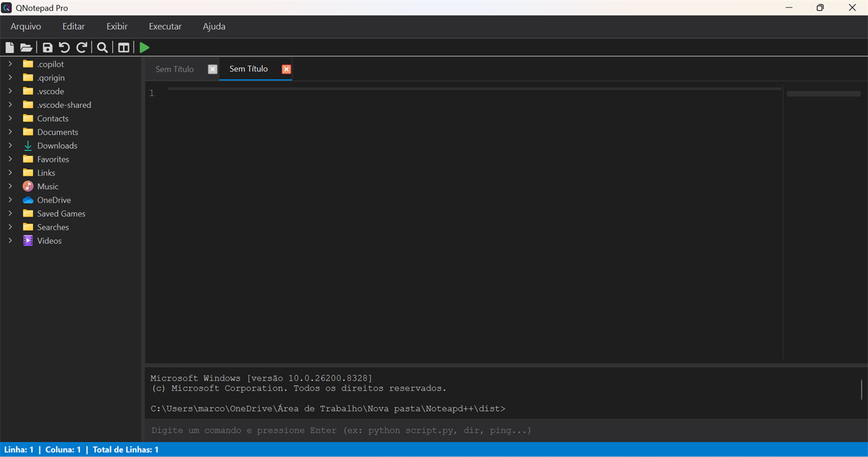Click the Downloads green arrow icon
The image size is (868, 457).
28,146
